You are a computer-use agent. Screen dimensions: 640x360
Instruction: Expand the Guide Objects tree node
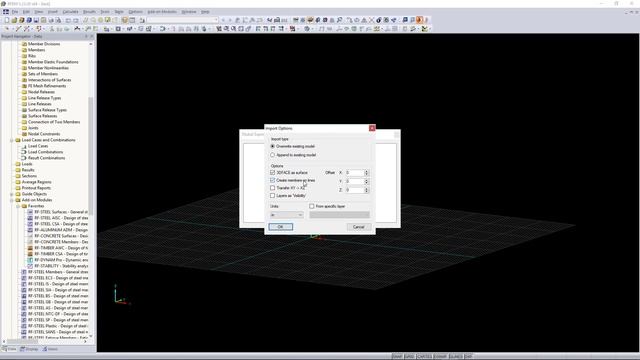click(x=11, y=194)
